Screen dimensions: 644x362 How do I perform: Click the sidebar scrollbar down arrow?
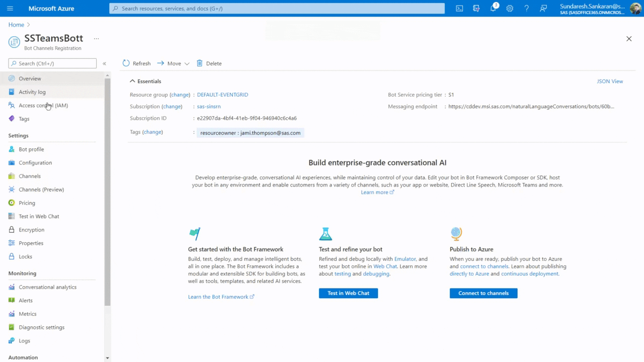pyautogui.click(x=107, y=358)
